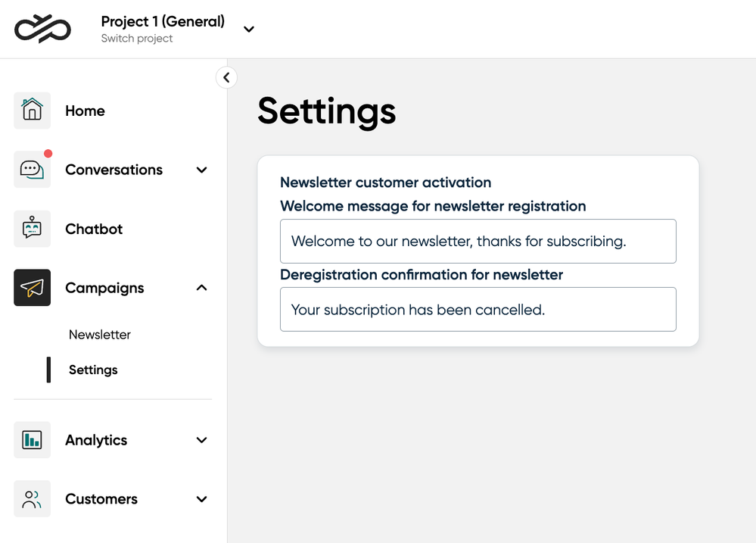Click the Conversations speech bubble icon
The width and height of the screenshot is (756, 543).
coord(33,170)
